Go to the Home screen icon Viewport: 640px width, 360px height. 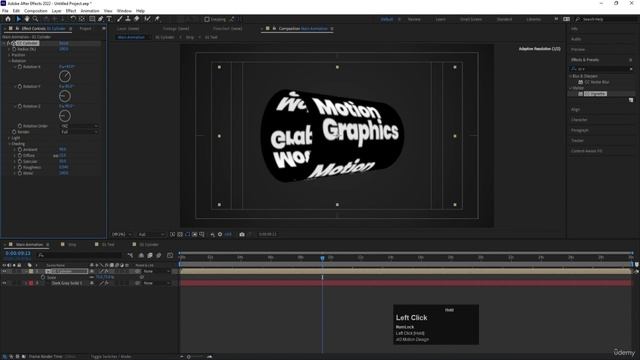pyautogui.click(x=8, y=19)
